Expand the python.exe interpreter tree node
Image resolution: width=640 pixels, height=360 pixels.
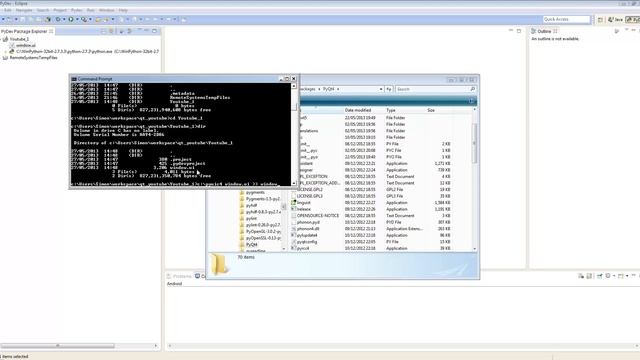6,52
